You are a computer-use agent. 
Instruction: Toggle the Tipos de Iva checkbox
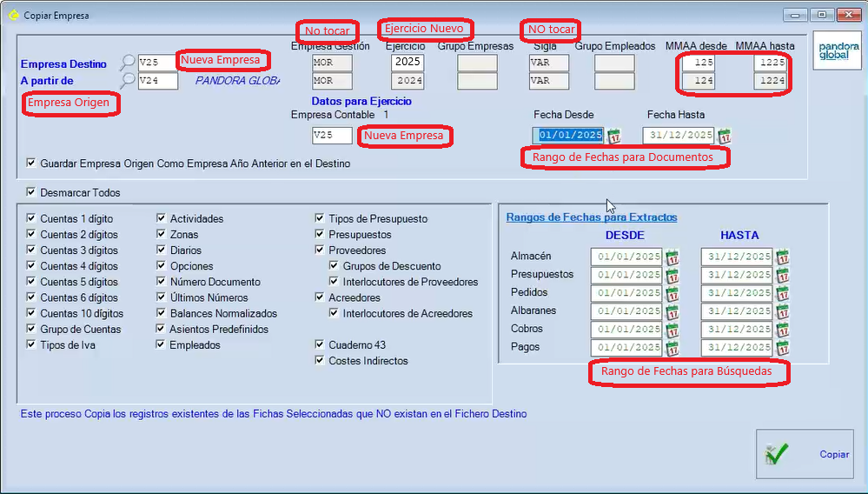[x=32, y=345]
